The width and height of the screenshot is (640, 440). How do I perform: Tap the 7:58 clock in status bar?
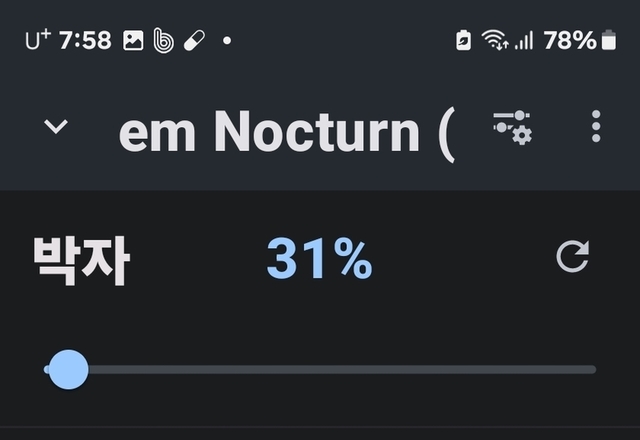[85, 41]
